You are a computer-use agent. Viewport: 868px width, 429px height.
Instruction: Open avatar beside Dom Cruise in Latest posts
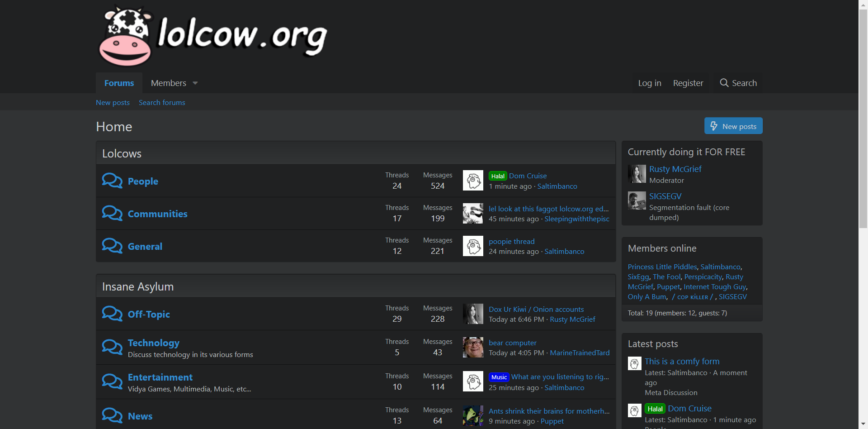pyautogui.click(x=634, y=410)
